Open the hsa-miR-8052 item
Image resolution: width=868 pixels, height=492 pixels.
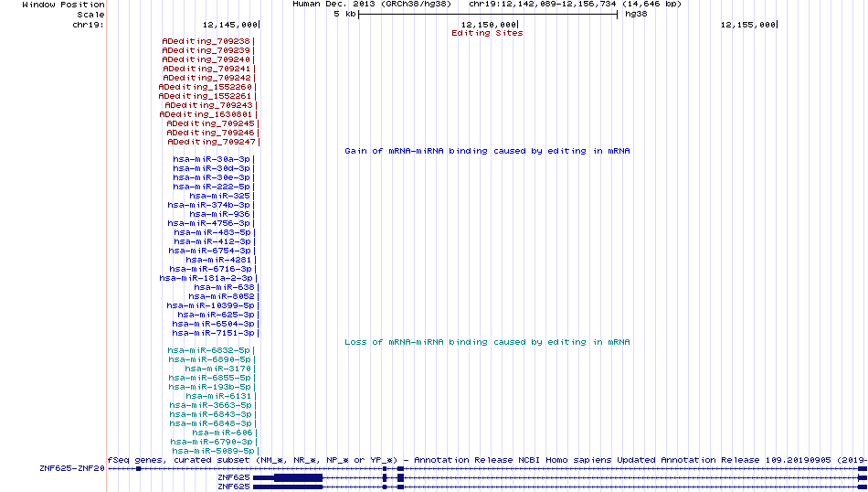point(221,296)
